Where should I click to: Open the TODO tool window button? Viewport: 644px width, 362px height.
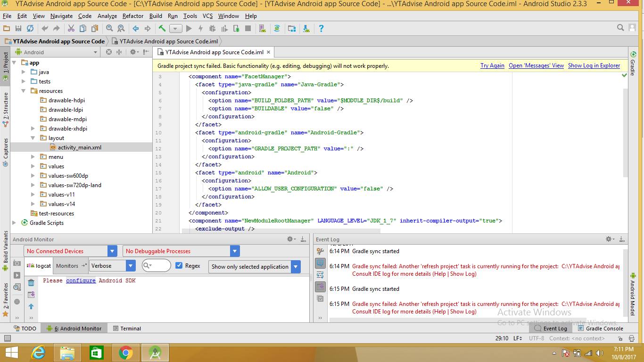tap(25, 329)
